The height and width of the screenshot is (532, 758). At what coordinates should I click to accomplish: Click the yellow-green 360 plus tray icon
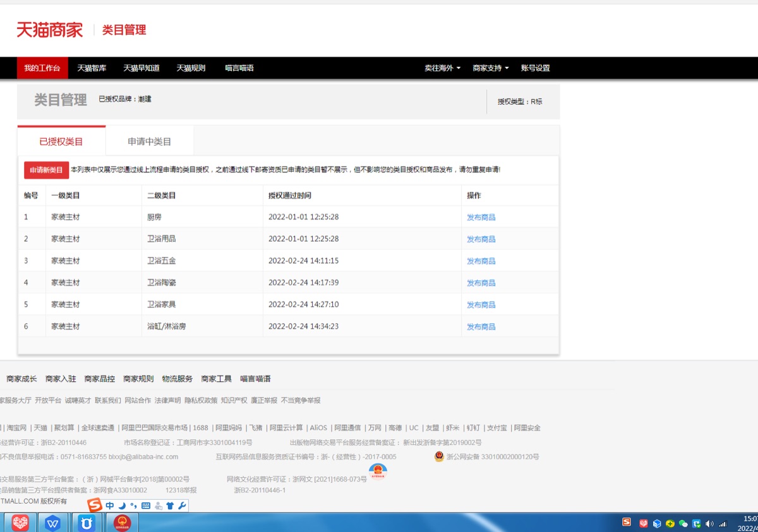pyautogui.click(x=670, y=523)
